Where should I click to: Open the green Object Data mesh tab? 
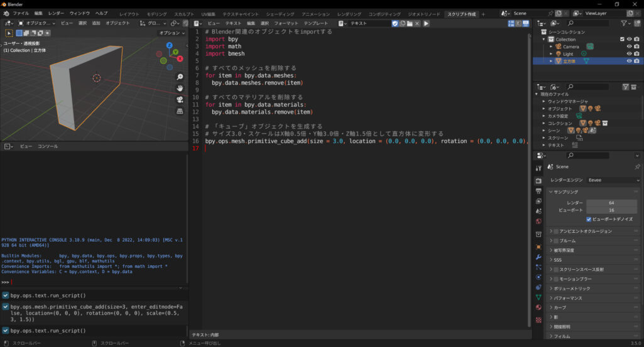click(x=538, y=297)
